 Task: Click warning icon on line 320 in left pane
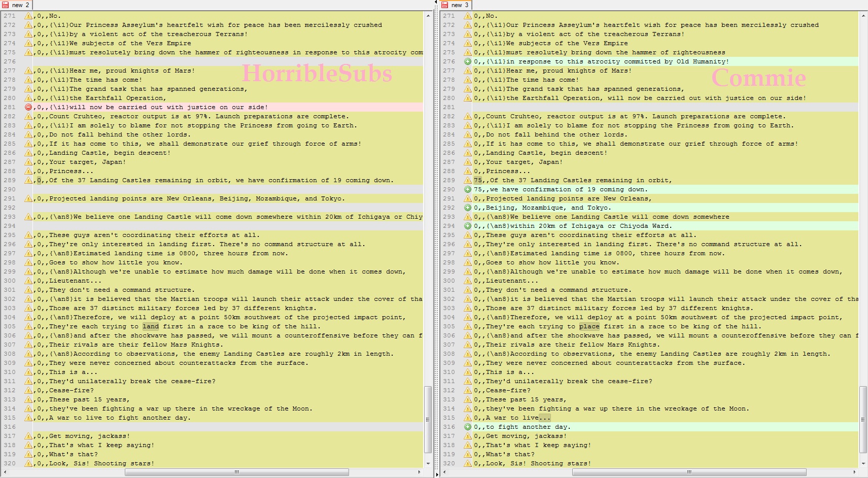pos(28,463)
